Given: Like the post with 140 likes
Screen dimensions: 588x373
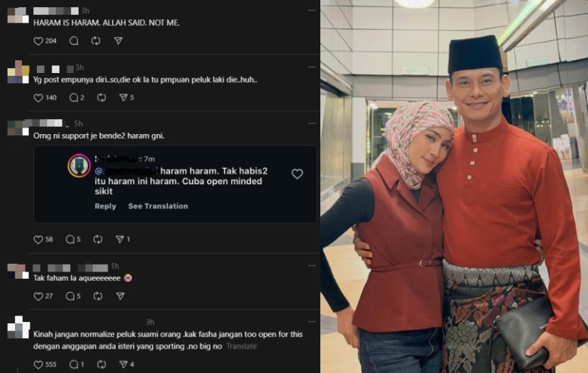Looking at the screenshot, I should click(38, 98).
